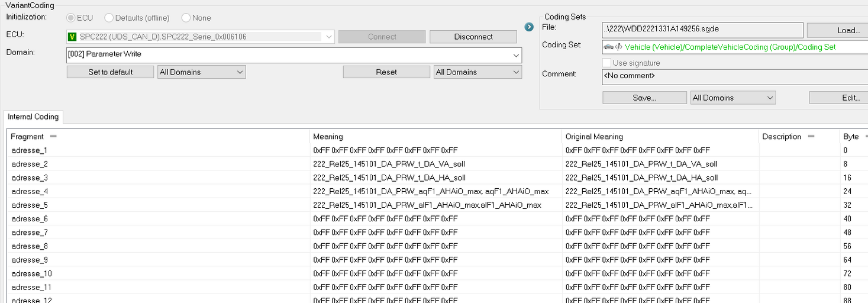Toggle the Use signature checkbox
The height and width of the screenshot is (303, 868).
tap(606, 63)
